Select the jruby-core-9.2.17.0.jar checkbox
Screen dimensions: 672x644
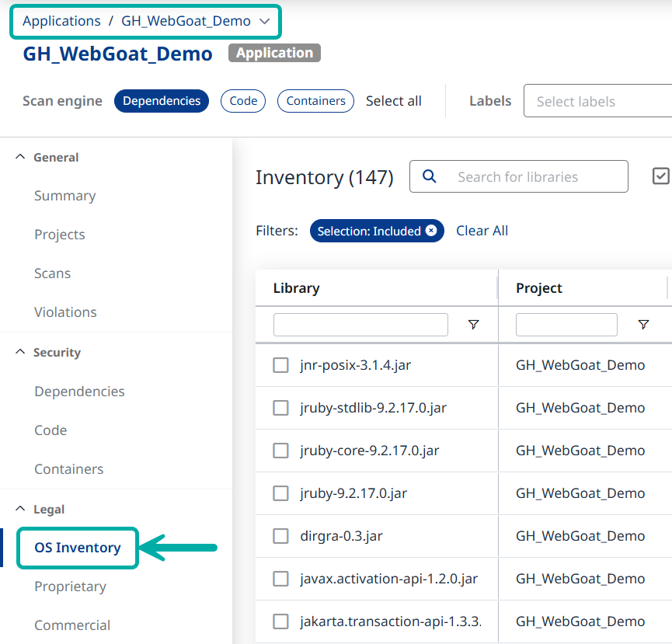coord(281,451)
